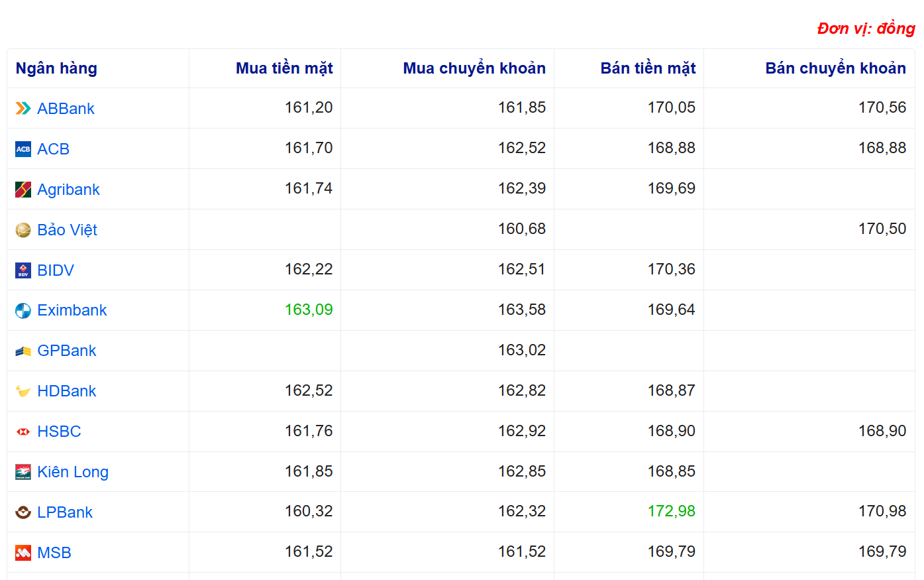Viewport: 924px width, 580px height.
Task: Click the Eximbank logo icon
Action: pyautogui.click(x=23, y=311)
